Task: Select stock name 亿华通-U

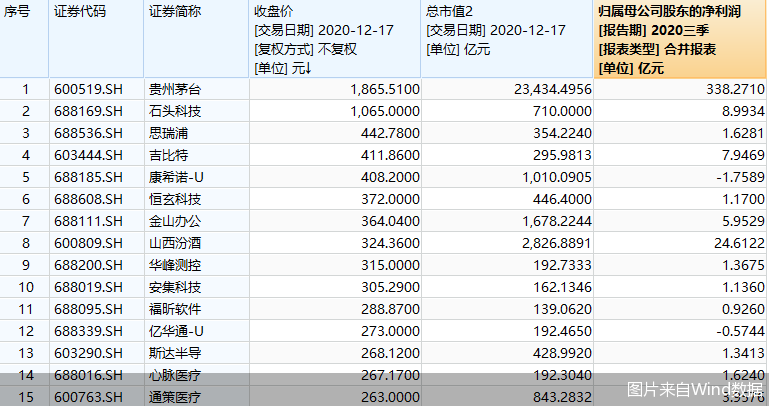Action: point(176,331)
